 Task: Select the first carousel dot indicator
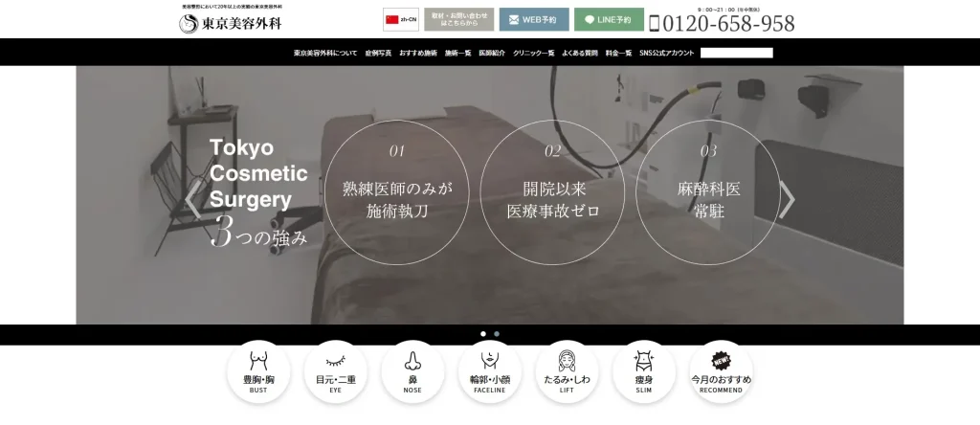tap(483, 334)
